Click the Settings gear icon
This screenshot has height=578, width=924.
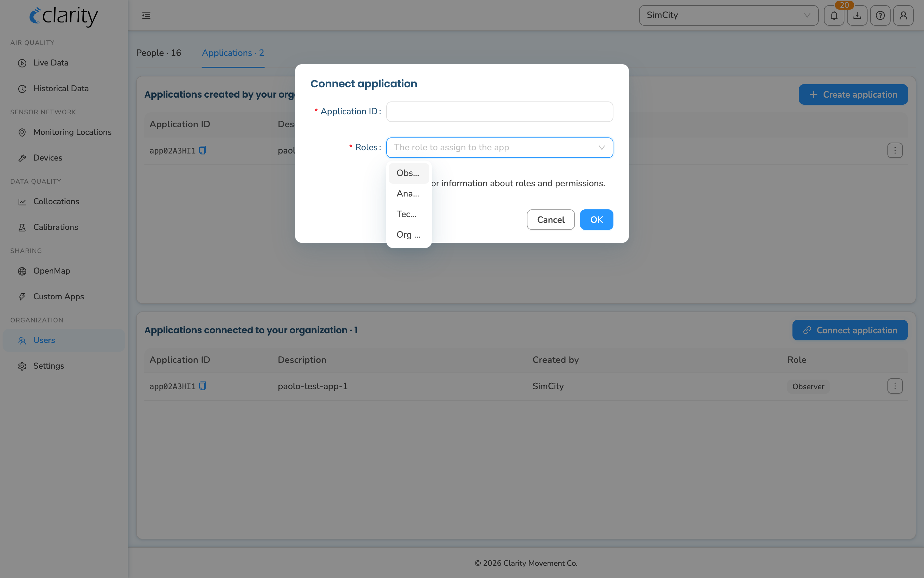pos(22,366)
